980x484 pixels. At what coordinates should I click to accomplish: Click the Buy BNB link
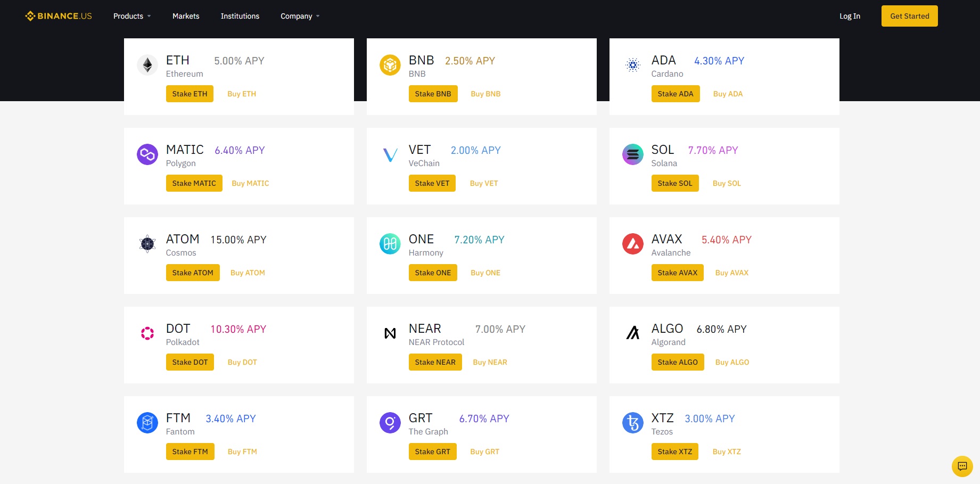click(x=485, y=94)
